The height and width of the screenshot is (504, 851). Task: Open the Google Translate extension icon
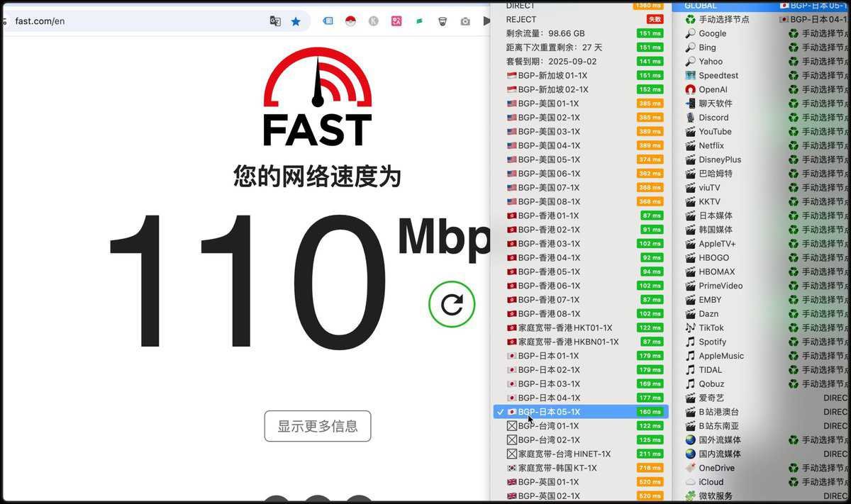coord(275,21)
